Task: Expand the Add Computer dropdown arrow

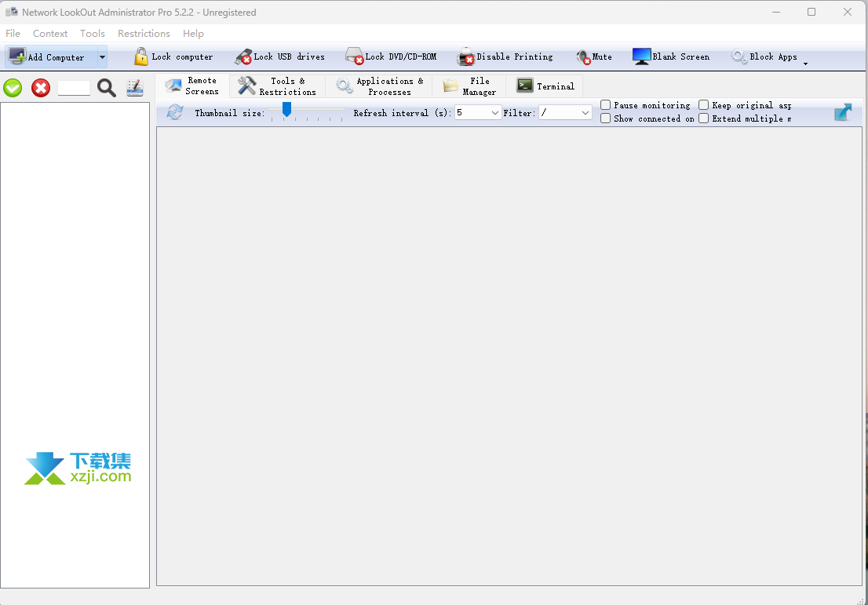Action: click(x=102, y=57)
